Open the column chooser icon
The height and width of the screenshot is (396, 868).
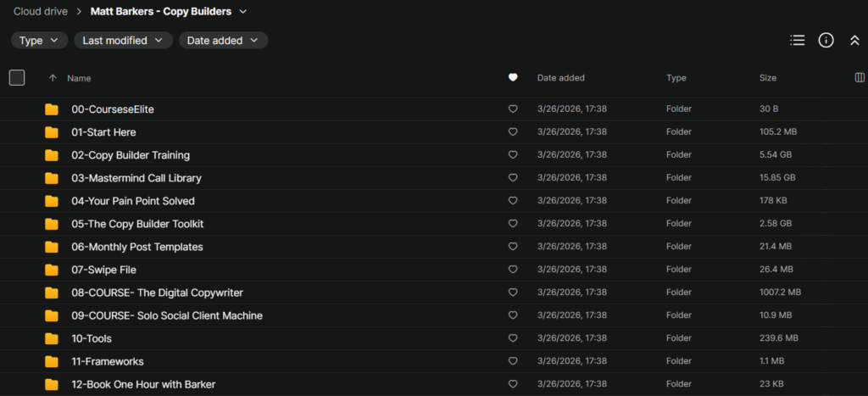pyautogui.click(x=860, y=78)
